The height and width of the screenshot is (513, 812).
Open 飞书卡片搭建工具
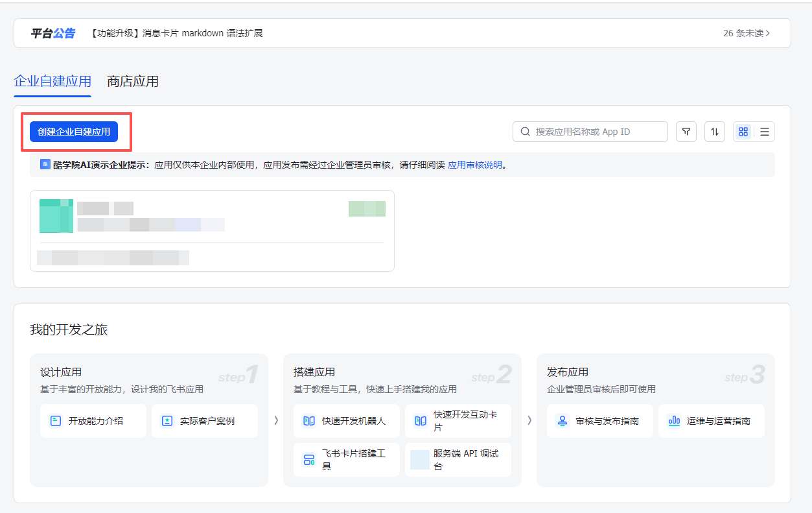346,460
